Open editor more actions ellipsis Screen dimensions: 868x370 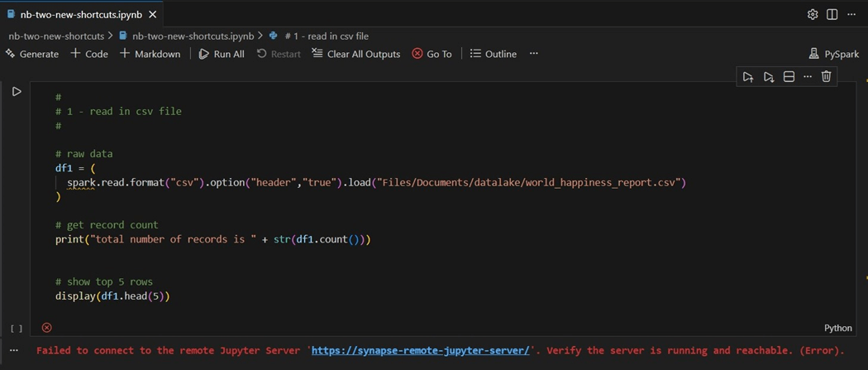(x=851, y=14)
